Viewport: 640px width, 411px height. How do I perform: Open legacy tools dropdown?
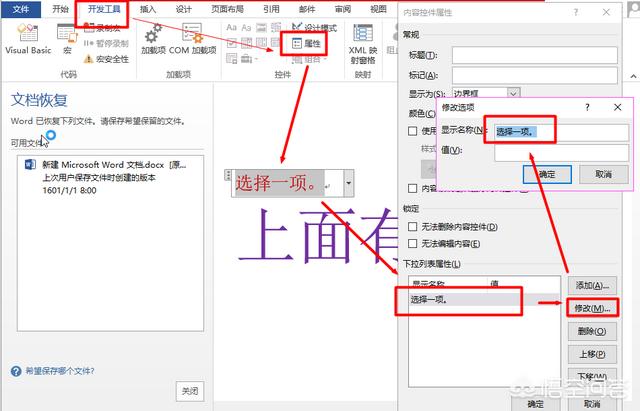click(x=249, y=59)
